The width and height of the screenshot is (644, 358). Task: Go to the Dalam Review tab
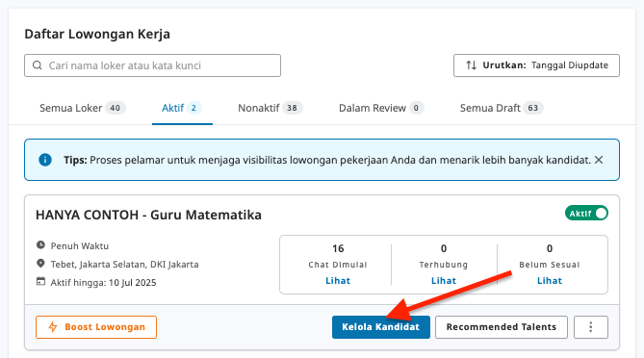point(381,108)
